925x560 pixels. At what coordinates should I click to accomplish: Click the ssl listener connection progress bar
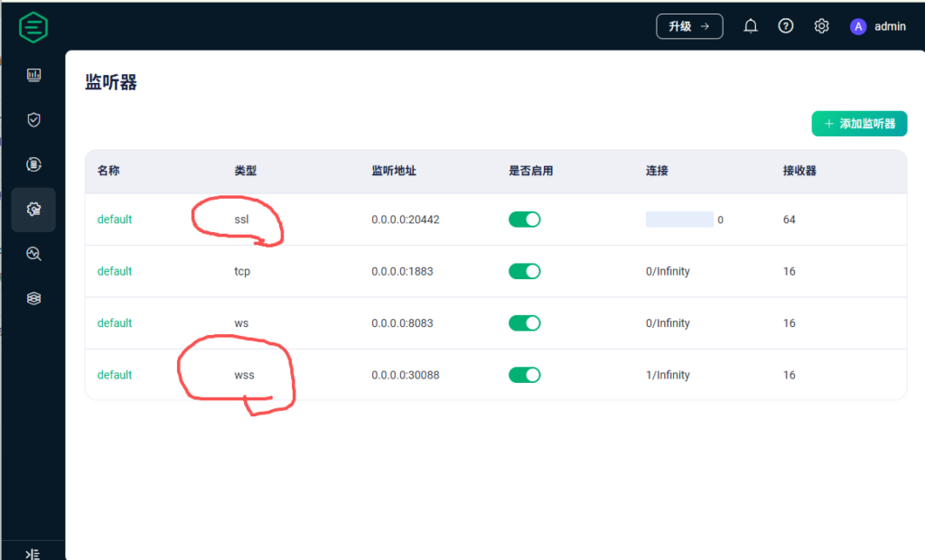pos(679,219)
